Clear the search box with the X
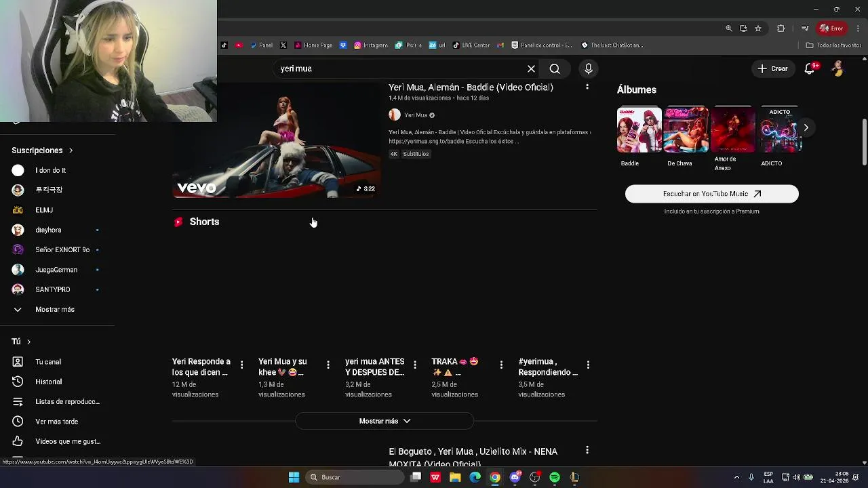This screenshot has width=868, height=488. pyautogui.click(x=531, y=68)
